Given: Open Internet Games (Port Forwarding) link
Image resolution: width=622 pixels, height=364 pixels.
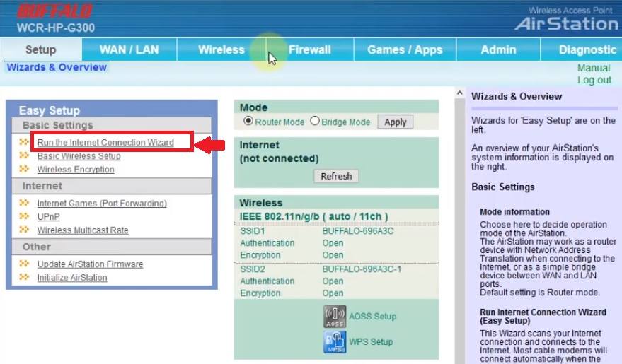Looking at the screenshot, I should (x=102, y=204).
